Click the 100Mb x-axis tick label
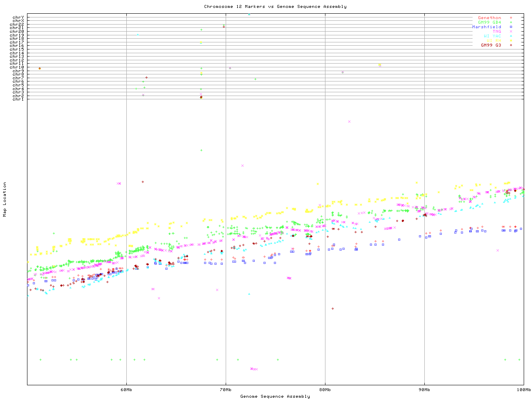Screen dimensions: 532x399 pos(524,390)
